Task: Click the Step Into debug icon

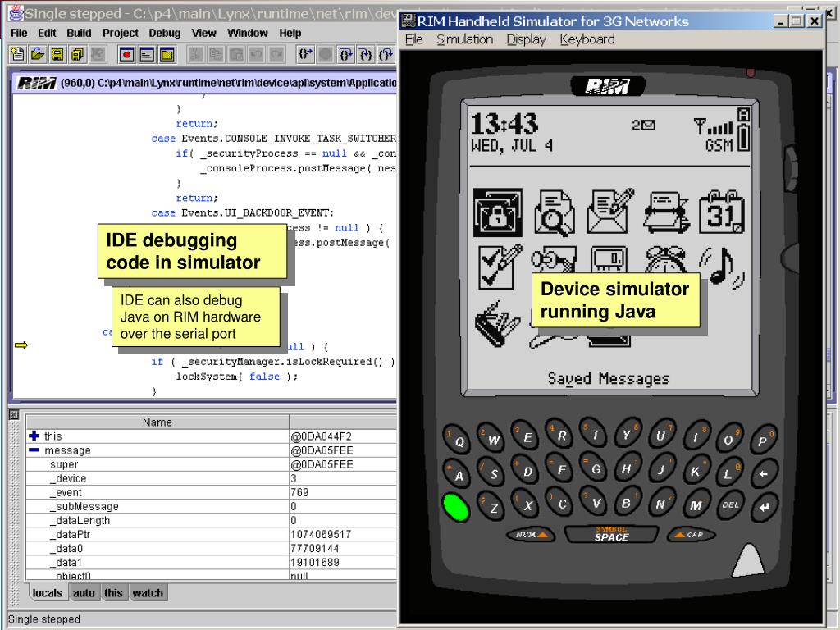Action: coord(367,54)
